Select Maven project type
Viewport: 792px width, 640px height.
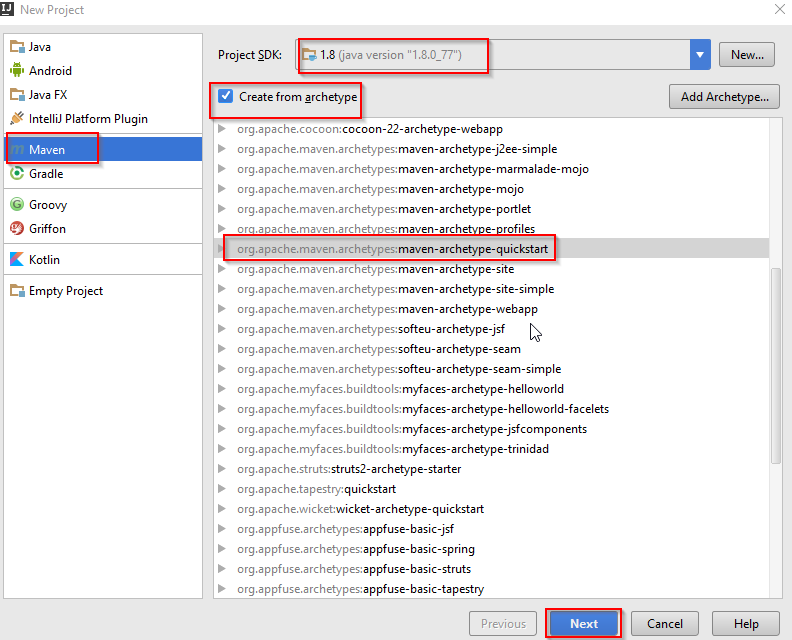pyautogui.click(x=103, y=150)
